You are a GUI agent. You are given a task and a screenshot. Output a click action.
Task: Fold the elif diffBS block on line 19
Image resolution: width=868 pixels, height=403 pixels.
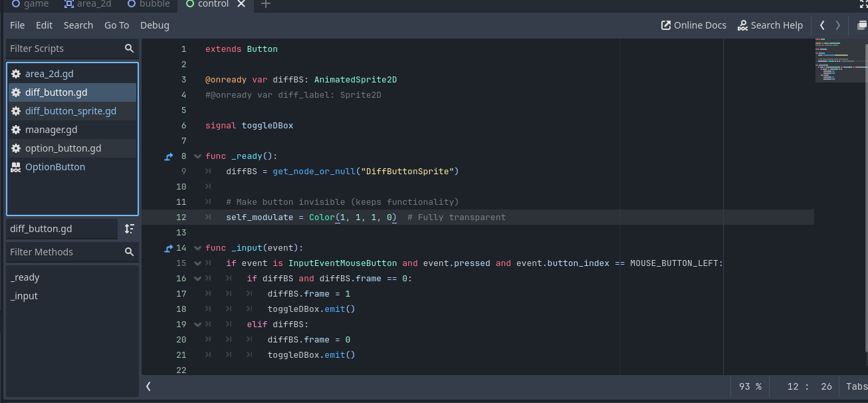(x=197, y=325)
